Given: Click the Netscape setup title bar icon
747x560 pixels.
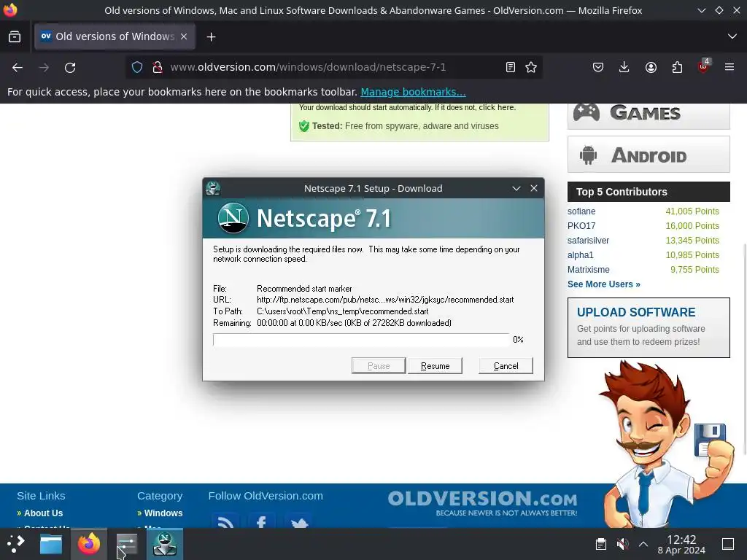Looking at the screenshot, I should pos(213,188).
